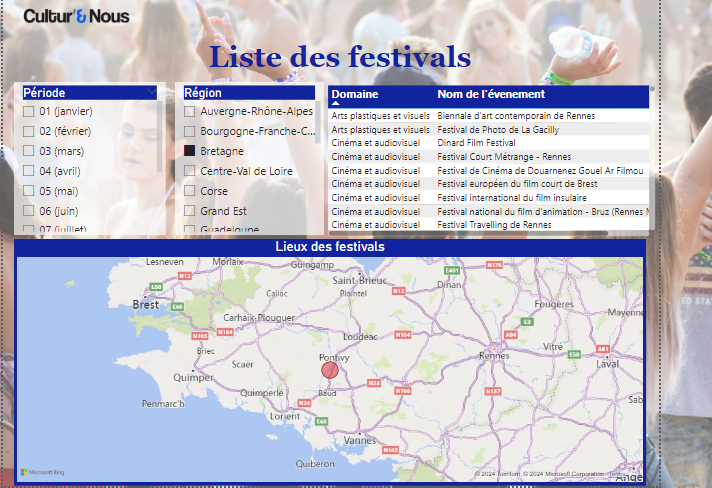Click the Lieux des festivals map title
The width and height of the screenshot is (712, 488).
330,247
